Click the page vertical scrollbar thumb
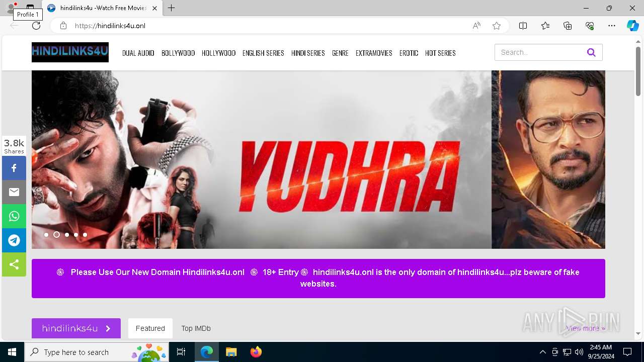Viewport: 644px width, 362px height. coord(638,71)
